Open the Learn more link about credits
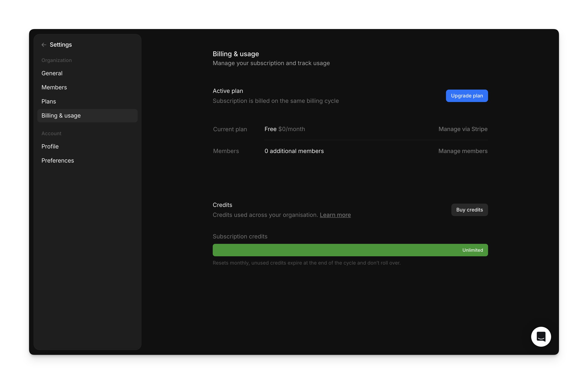This screenshot has width=588, height=384. pos(335,215)
